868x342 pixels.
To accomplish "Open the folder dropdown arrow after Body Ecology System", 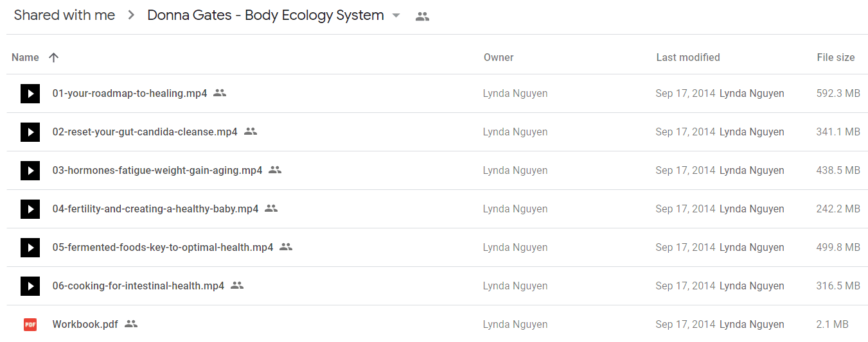I will 396,15.
